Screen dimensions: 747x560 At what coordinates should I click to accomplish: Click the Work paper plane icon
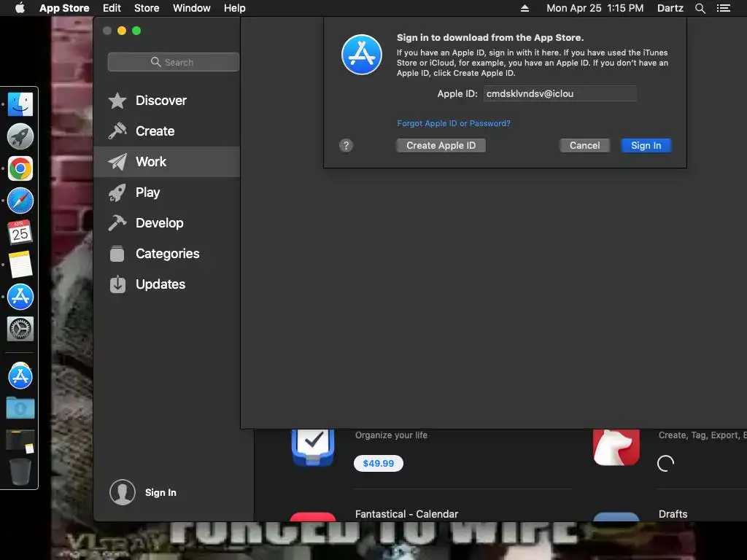[x=117, y=162]
